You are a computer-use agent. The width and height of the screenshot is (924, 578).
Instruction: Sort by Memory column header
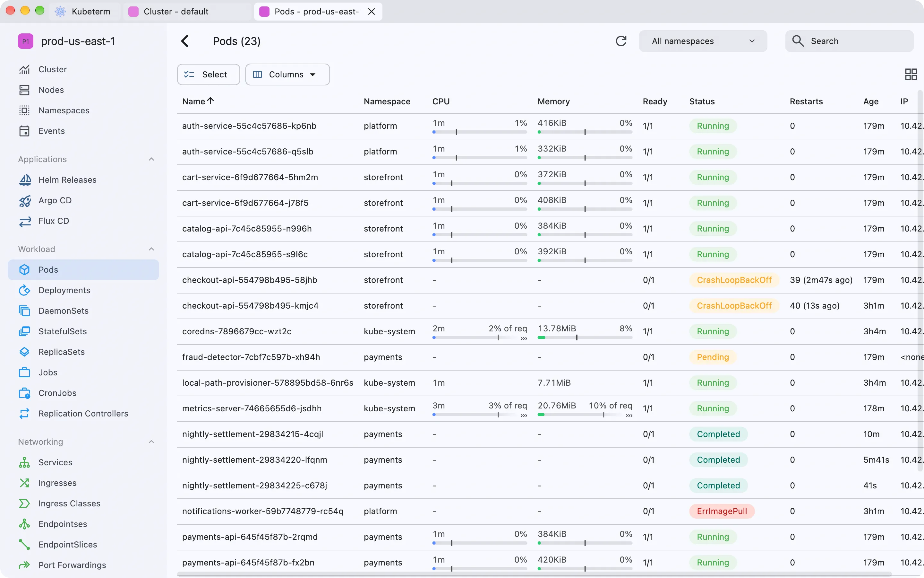pyautogui.click(x=553, y=102)
